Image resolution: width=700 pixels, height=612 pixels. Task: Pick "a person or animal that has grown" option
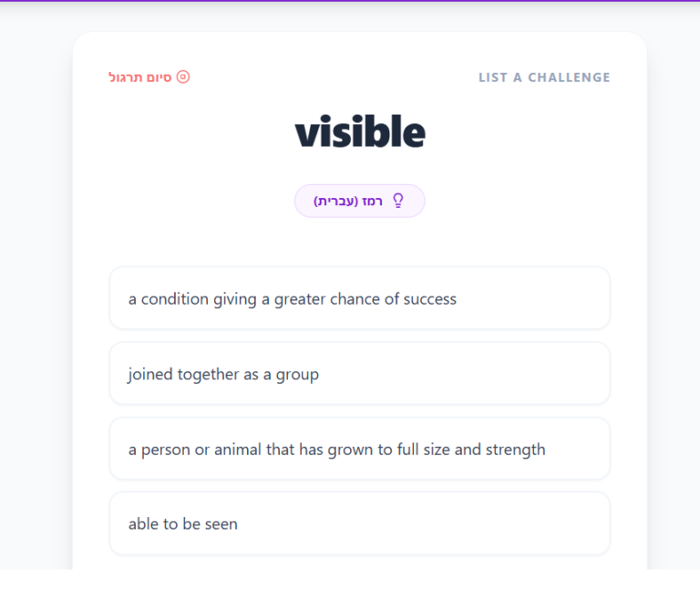click(359, 449)
